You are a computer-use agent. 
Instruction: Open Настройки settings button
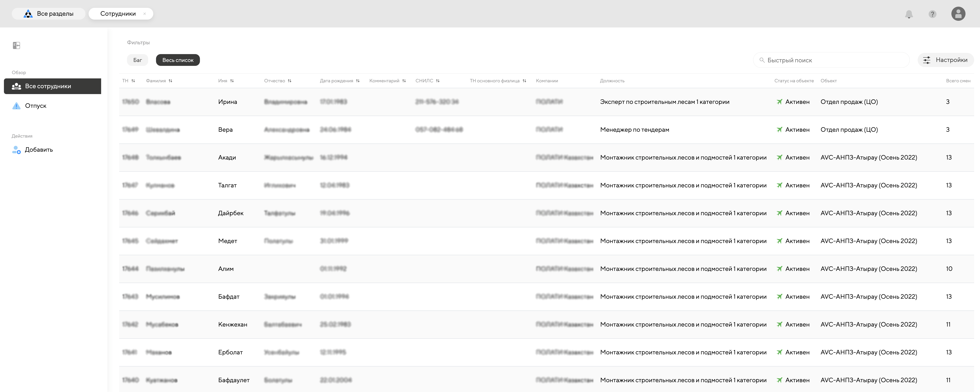[x=945, y=60]
